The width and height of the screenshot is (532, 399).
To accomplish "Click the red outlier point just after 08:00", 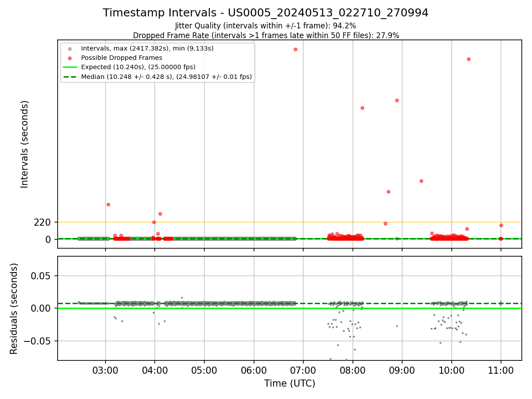I will (x=362, y=108).
